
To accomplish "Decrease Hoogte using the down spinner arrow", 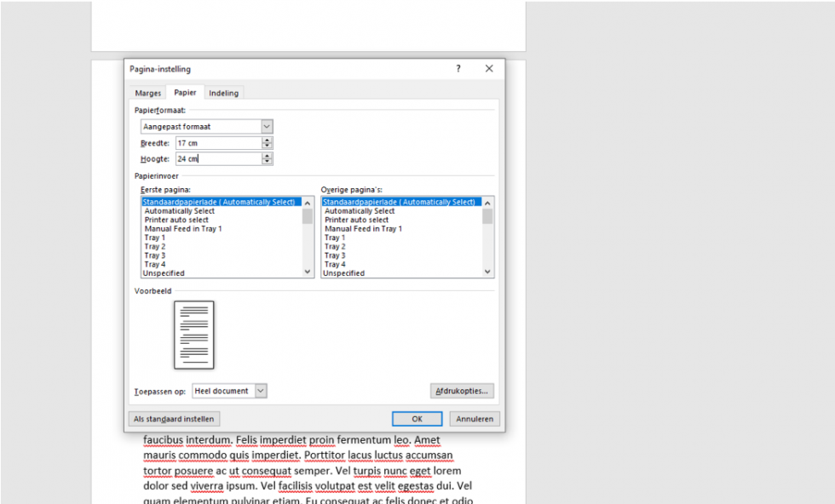I will point(268,162).
